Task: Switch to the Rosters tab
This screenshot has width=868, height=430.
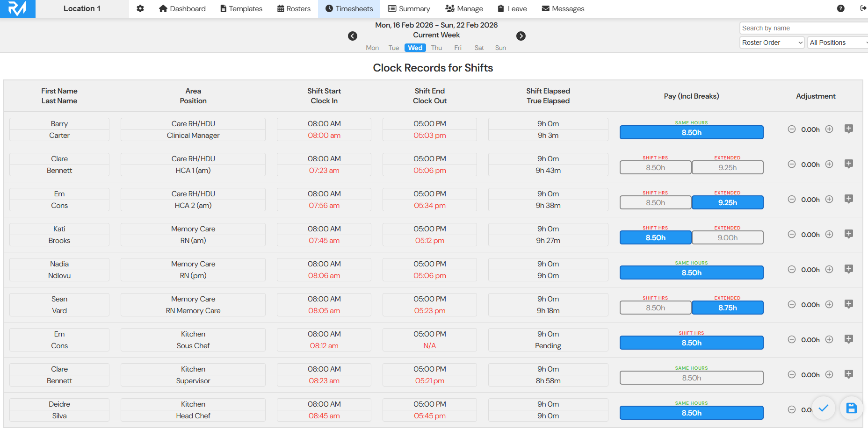Action: (294, 8)
